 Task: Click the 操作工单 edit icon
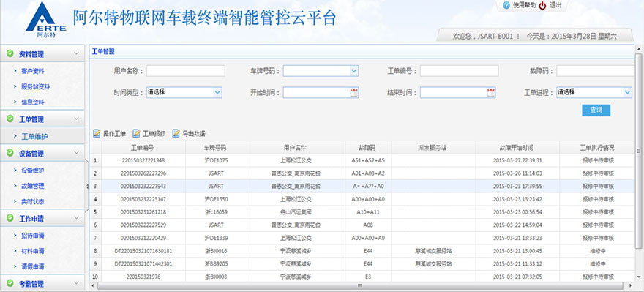tap(97, 133)
